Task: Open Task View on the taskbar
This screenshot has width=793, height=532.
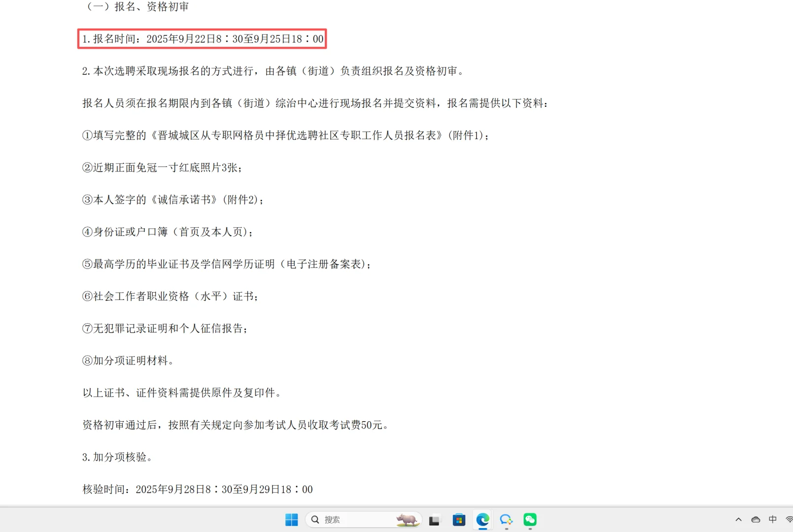Action: pyautogui.click(x=434, y=520)
